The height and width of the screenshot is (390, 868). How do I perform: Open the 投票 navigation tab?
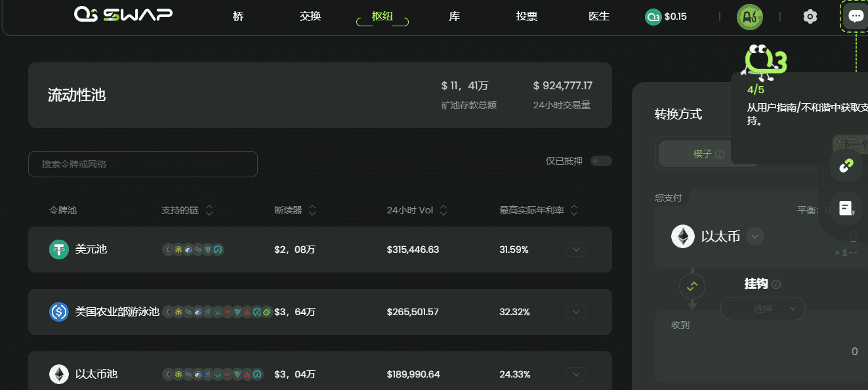tap(527, 16)
